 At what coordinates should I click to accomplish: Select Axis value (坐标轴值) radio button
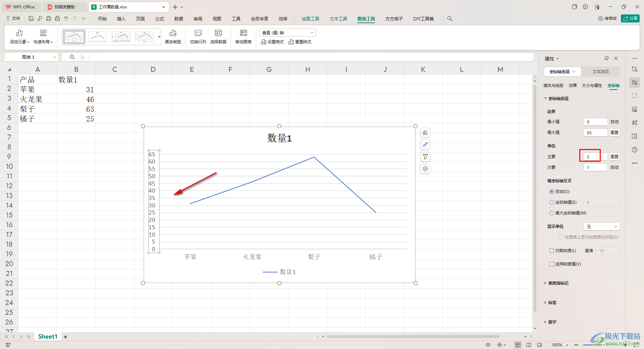pyautogui.click(x=552, y=202)
